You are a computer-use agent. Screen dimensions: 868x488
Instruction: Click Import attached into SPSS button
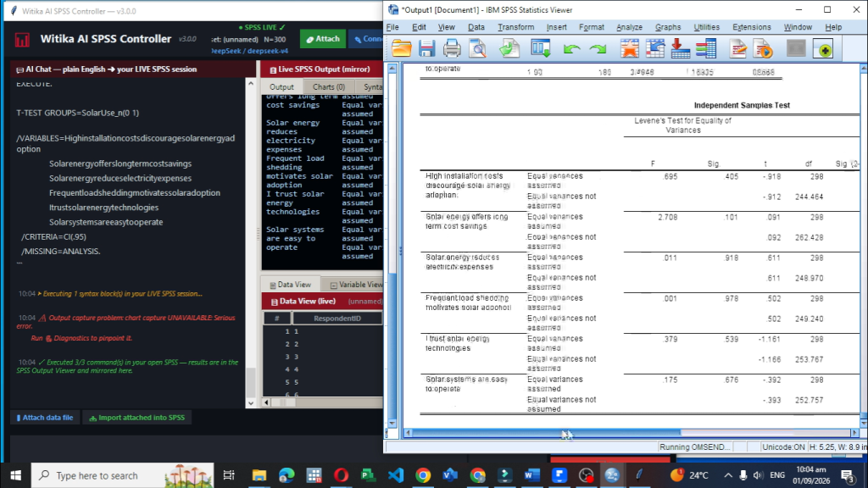(x=137, y=418)
